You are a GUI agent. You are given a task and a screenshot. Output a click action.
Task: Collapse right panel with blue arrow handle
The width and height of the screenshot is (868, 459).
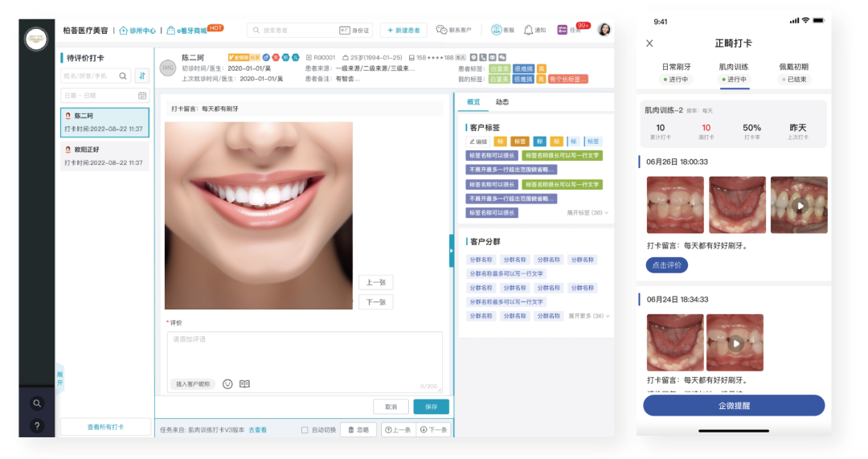click(x=451, y=251)
